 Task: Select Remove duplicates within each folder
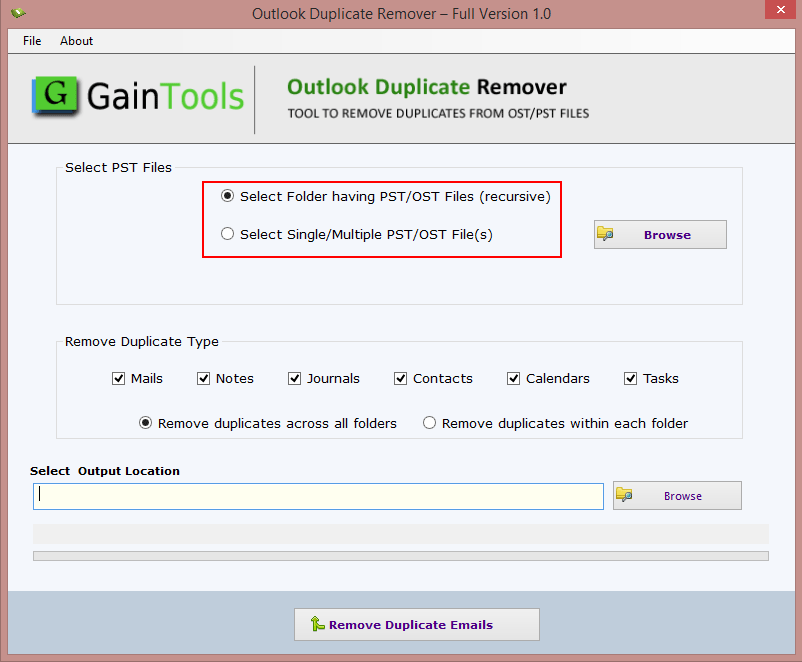pyautogui.click(x=430, y=424)
